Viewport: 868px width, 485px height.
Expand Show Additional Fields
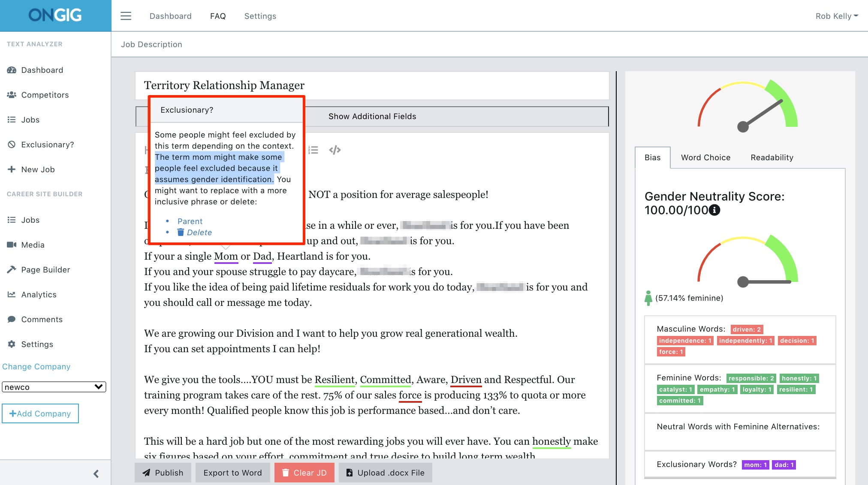pyautogui.click(x=372, y=116)
